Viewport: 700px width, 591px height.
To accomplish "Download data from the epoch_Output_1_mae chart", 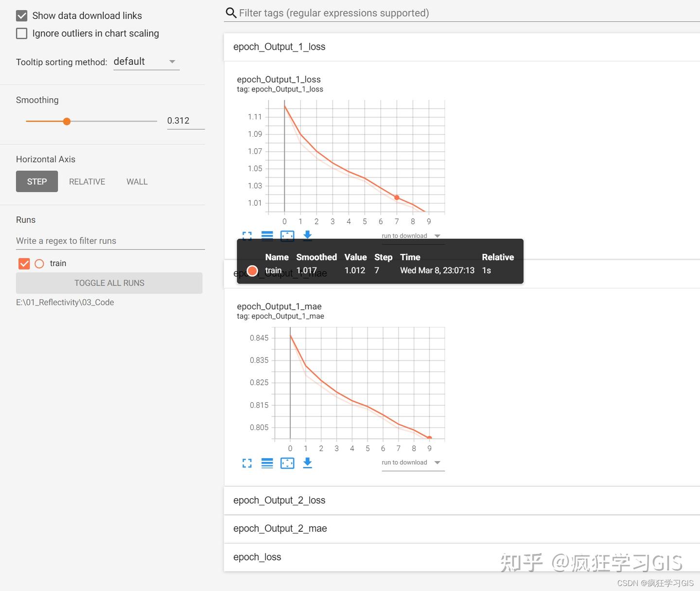I will pyautogui.click(x=307, y=463).
